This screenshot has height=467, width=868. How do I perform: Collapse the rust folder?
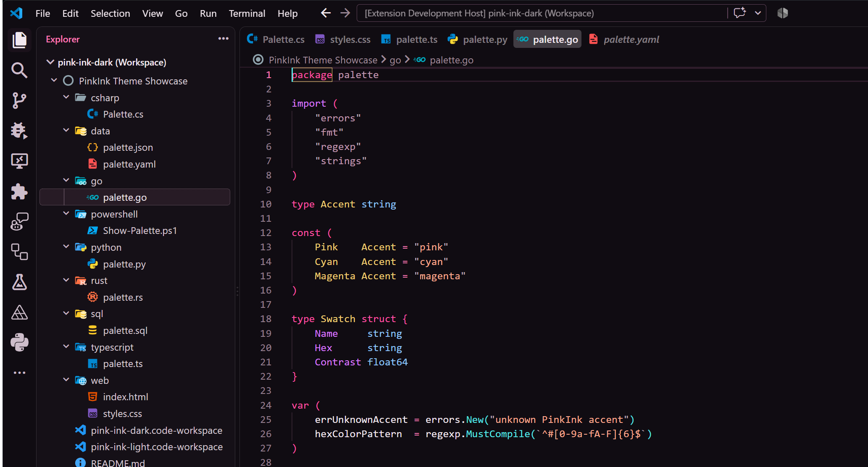[x=66, y=280]
